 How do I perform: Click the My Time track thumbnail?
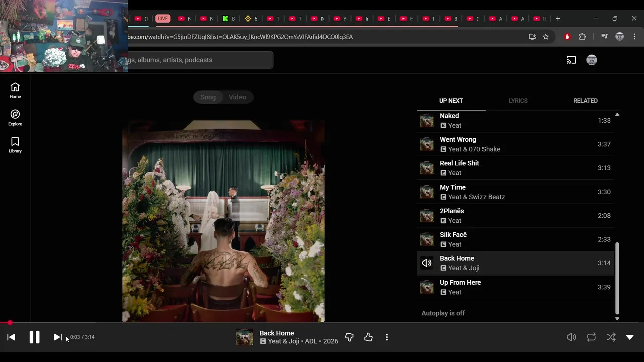(427, 192)
